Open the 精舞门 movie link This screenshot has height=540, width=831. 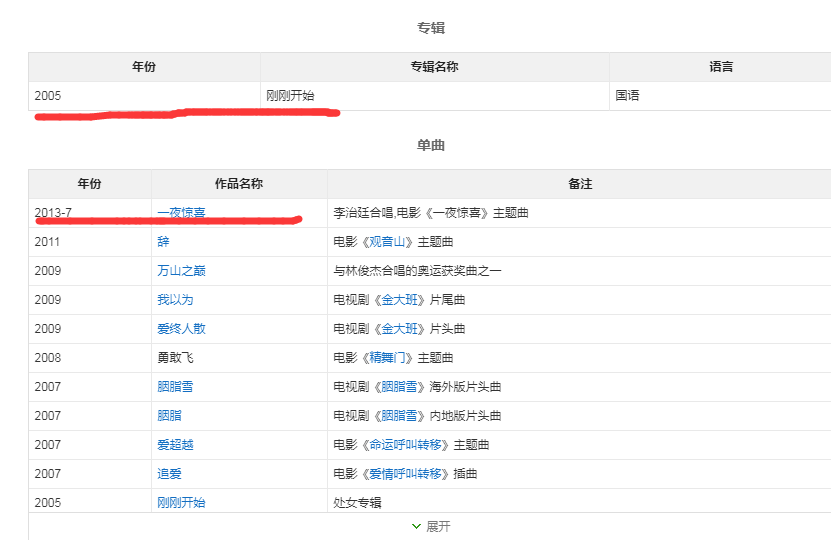[387, 358]
